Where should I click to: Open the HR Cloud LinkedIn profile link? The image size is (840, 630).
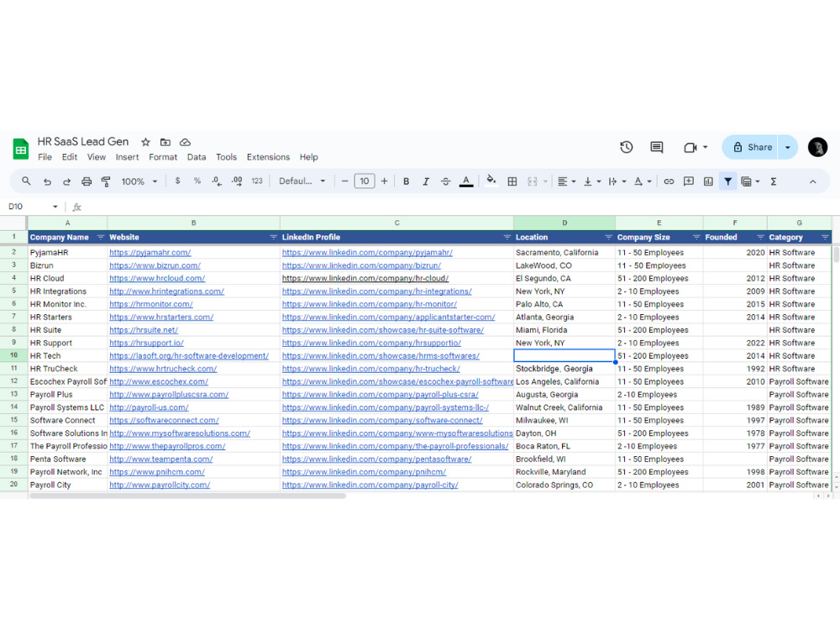tap(365, 279)
